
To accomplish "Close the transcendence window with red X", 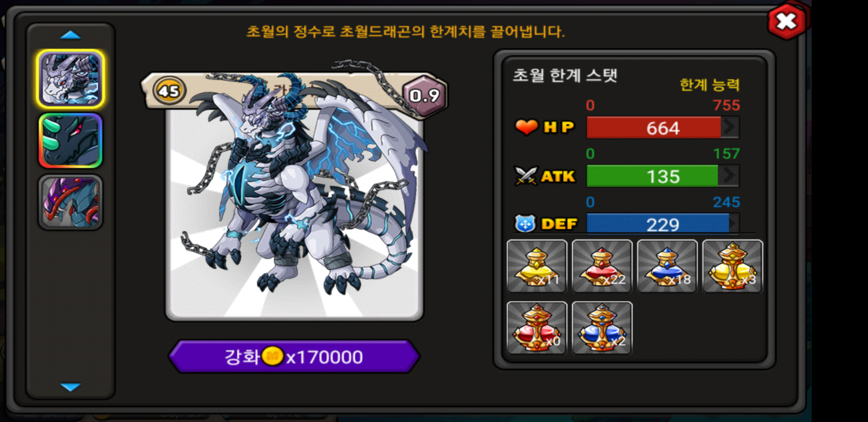I will pos(787,21).
